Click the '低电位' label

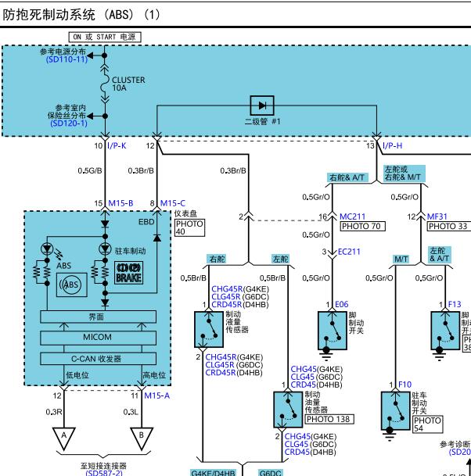(x=77, y=375)
